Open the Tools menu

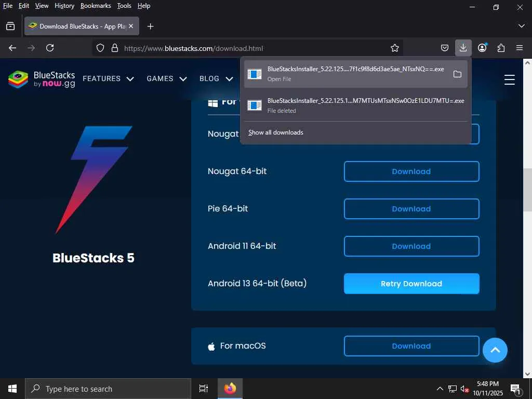pos(124,6)
